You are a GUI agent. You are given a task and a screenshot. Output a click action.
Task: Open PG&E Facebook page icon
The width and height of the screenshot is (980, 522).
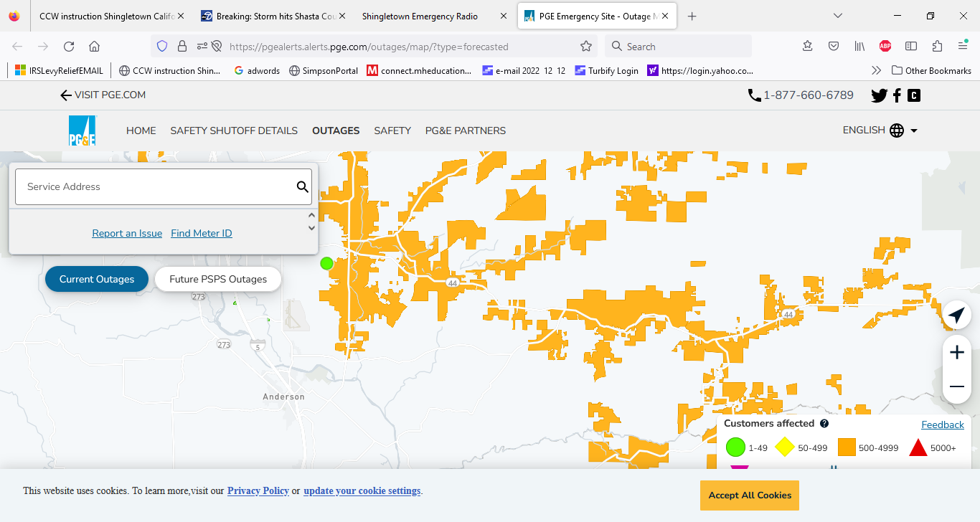tap(897, 95)
